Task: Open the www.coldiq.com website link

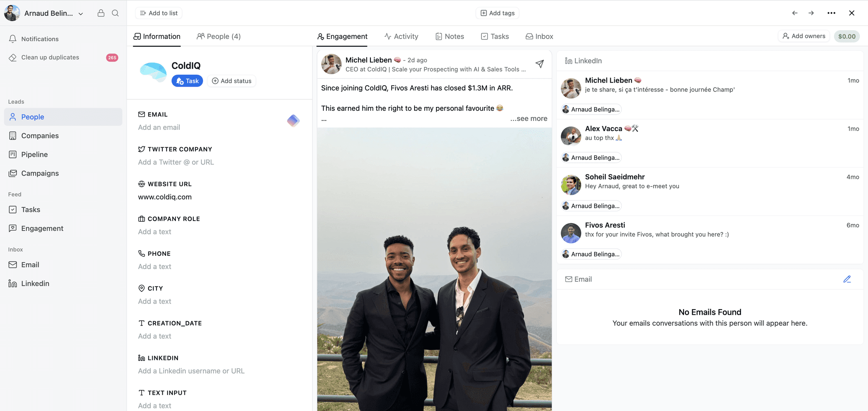Action: [165, 197]
